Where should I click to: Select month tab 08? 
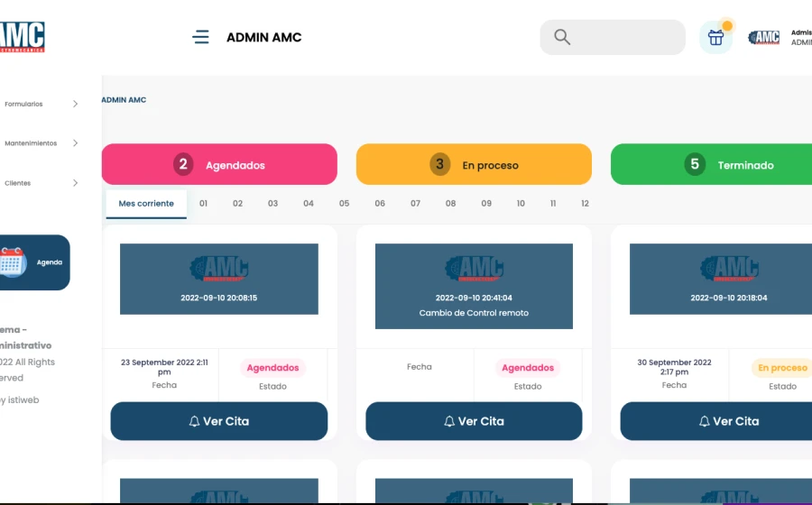click(x=450, y=204)
